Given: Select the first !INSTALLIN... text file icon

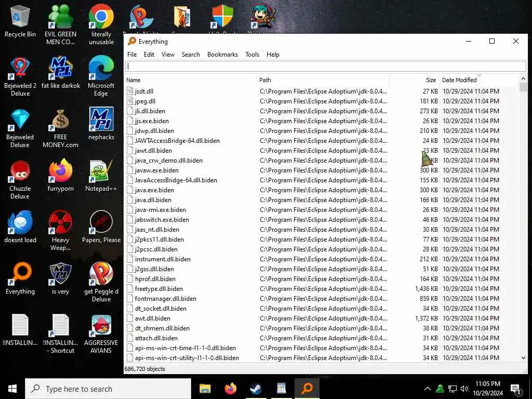Looking at the screenshot, I should tap(20, 330).
